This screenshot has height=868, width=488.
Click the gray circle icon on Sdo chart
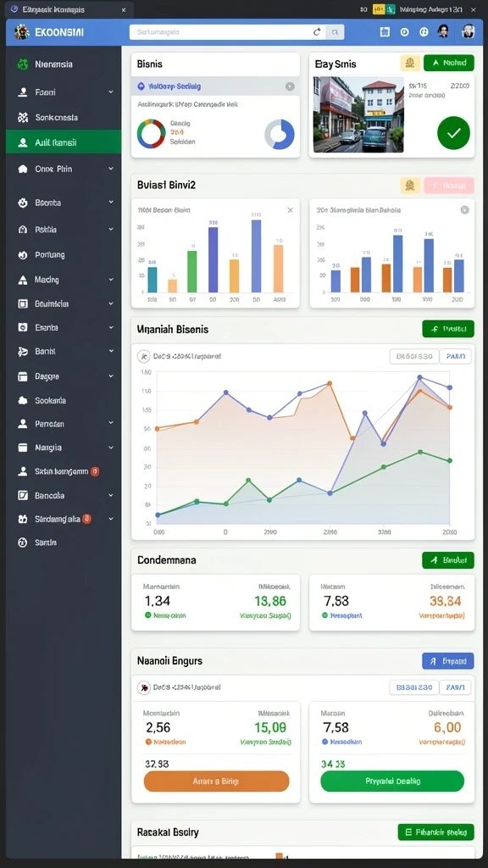pyautogui.click(x=465, y=210)
